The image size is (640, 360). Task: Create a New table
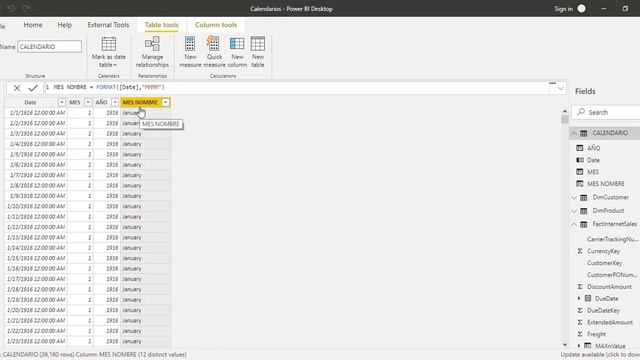coord(258,52)
